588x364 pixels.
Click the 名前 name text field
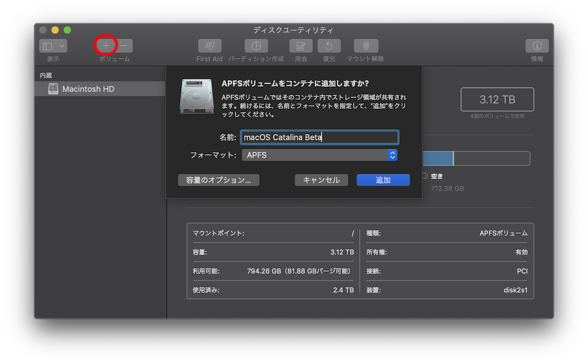[319, 137]
